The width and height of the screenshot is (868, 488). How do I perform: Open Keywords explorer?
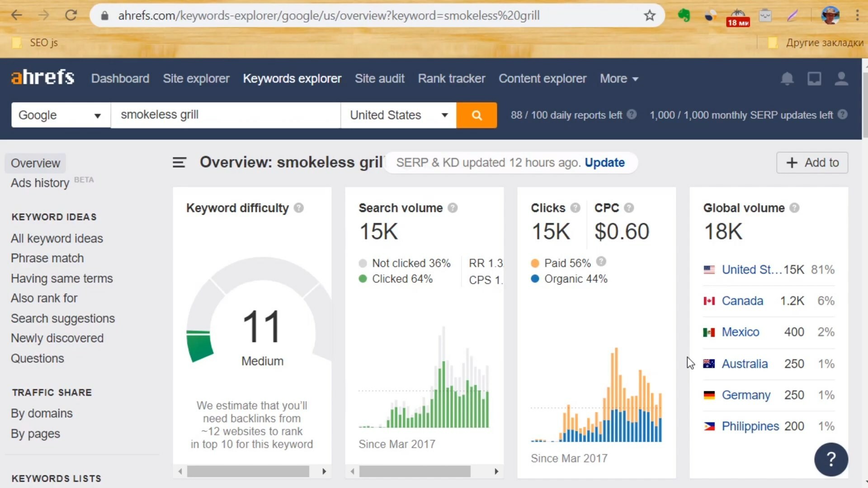coord(292,79)
